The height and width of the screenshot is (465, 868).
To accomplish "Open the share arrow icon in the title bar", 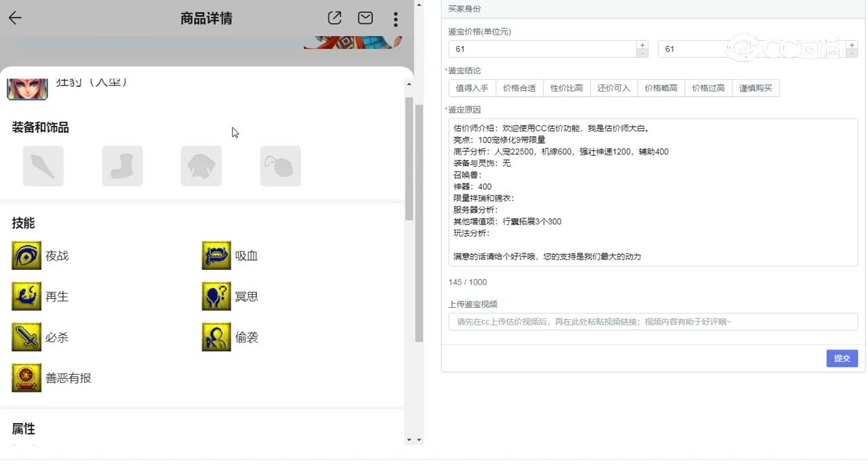I will pos(334,18).
